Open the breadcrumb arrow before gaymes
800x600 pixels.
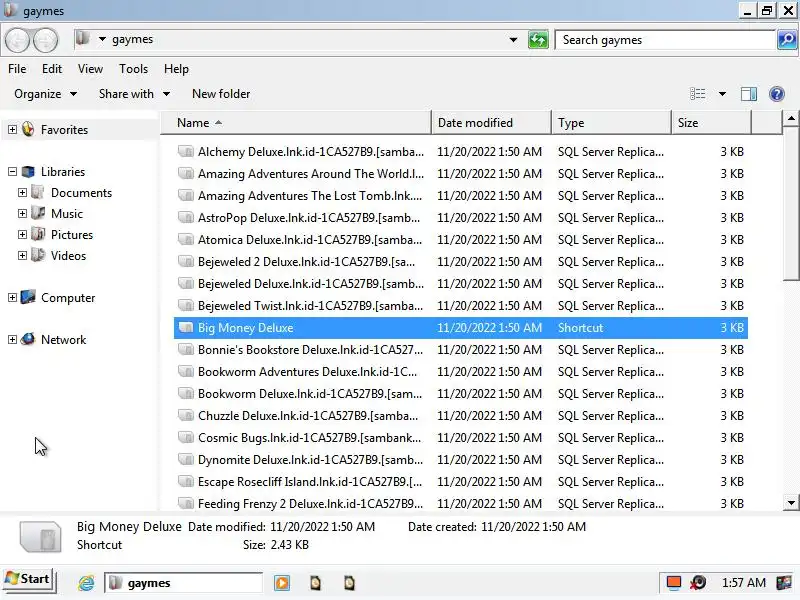102,39
